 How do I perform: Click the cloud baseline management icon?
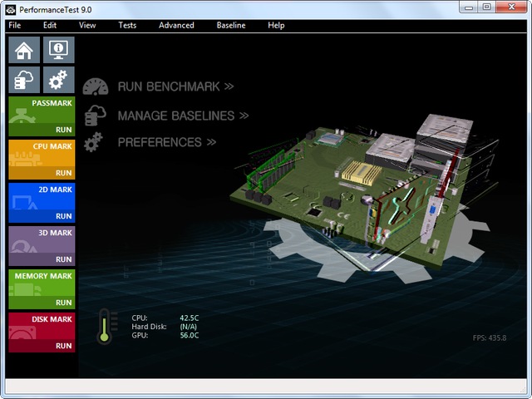coord(24,80)
